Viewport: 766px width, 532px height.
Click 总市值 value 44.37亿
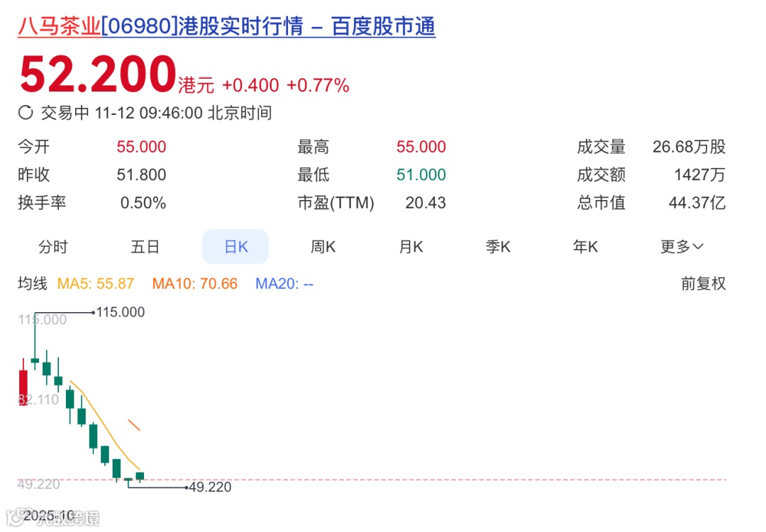[x=697, y=203]
